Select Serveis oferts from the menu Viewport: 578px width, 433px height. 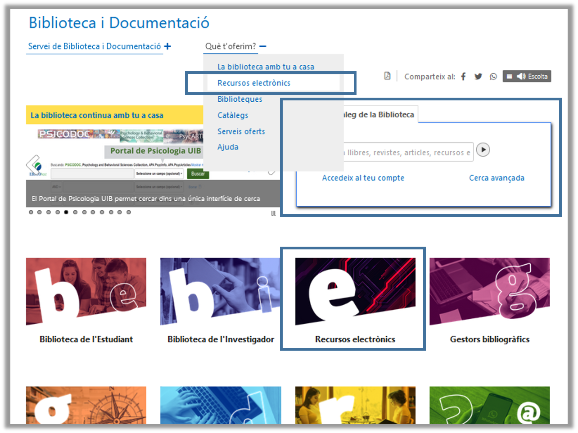[241, 131]
